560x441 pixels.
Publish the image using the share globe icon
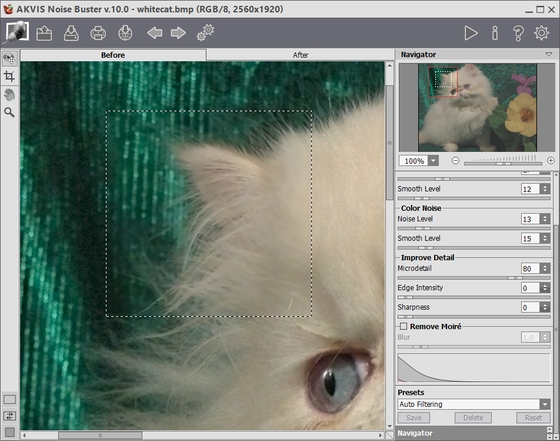point(125,33)
